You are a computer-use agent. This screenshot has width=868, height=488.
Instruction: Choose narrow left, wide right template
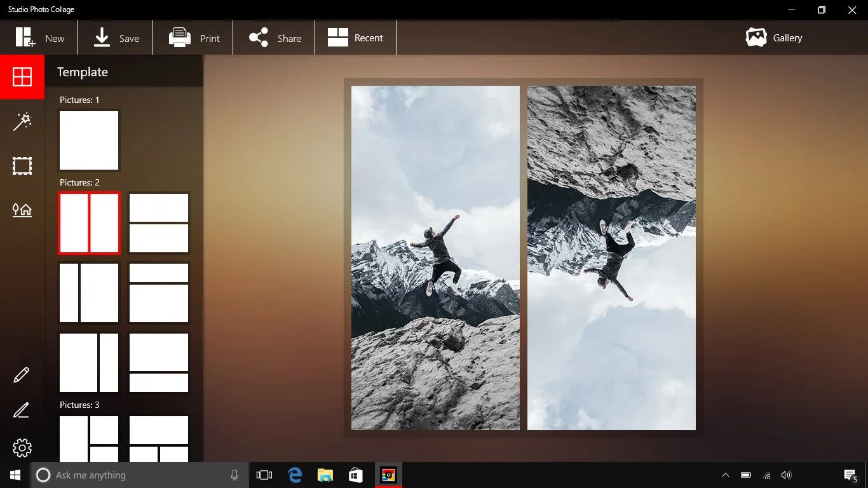pyautogui.click(x=89, y=293)
